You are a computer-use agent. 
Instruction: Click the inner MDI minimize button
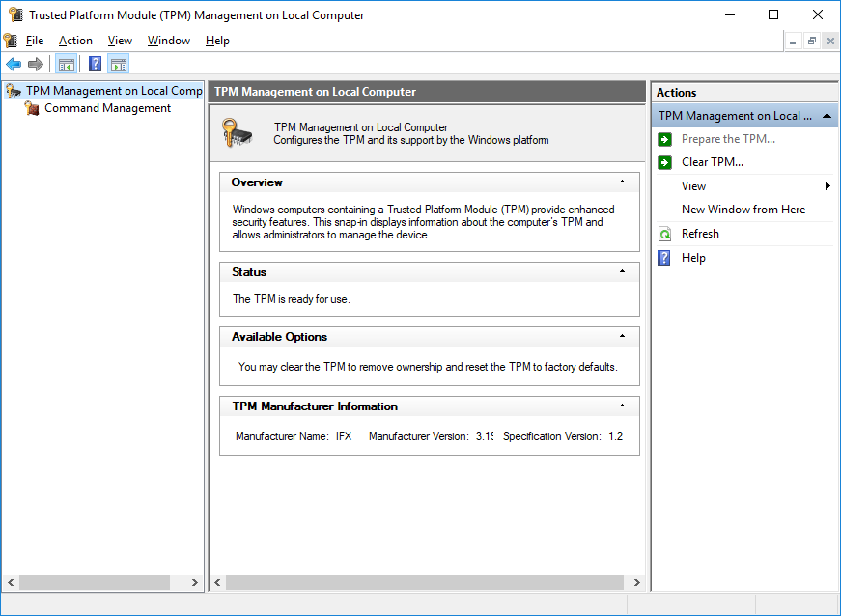pos(793,42)
